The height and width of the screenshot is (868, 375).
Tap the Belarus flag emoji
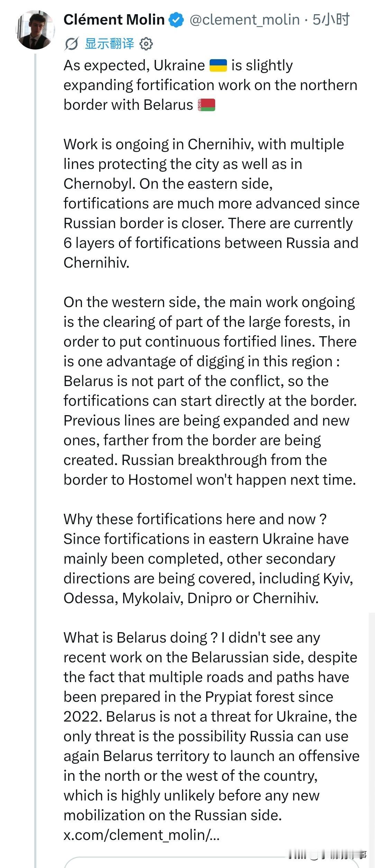click(x=207, y=105)
